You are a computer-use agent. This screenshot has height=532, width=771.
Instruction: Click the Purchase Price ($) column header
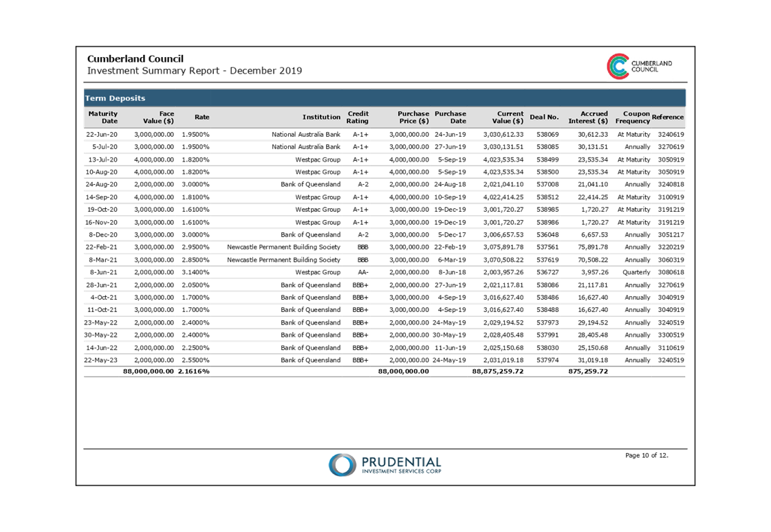tap(413, 118)
